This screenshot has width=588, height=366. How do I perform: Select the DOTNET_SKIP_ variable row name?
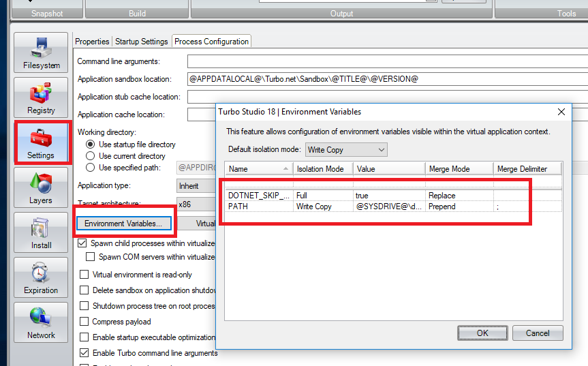click(259, 196)
